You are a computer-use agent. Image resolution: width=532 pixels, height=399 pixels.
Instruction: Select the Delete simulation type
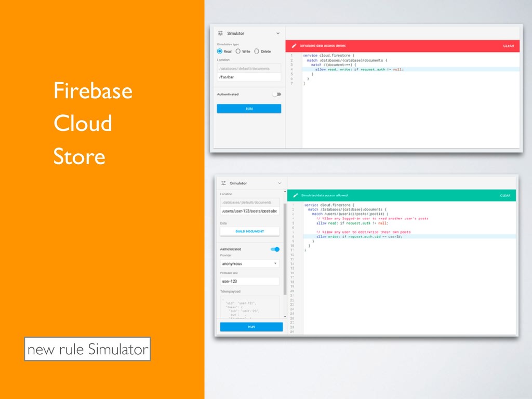(x=257, y=51)
